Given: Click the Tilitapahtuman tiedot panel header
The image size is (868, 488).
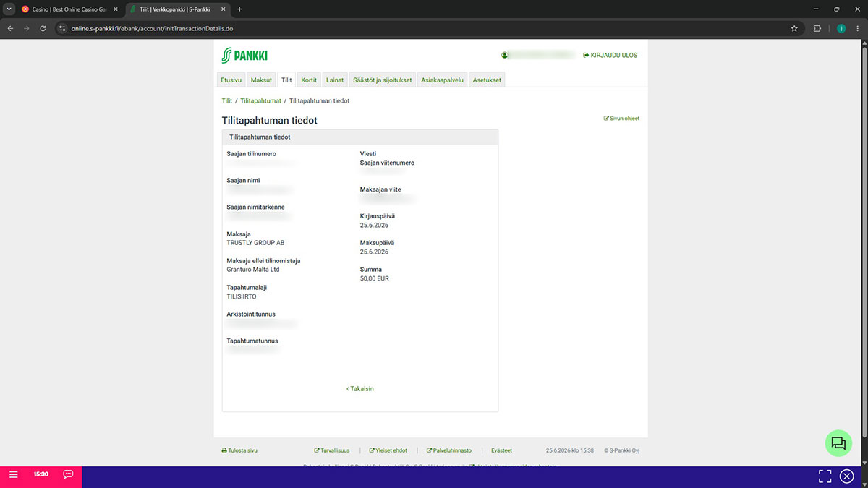Looking at the screenshot, I should tap(360, 137).
